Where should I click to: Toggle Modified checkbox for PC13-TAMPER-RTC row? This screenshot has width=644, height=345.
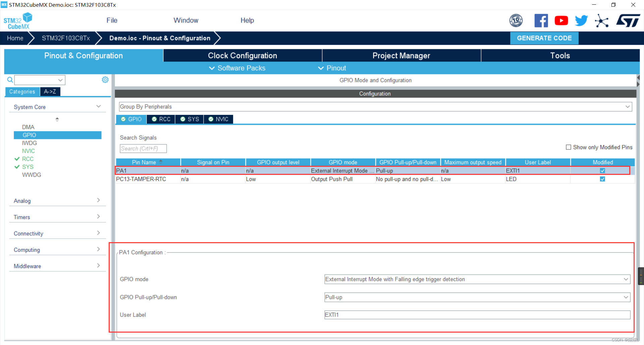point(602,179)
